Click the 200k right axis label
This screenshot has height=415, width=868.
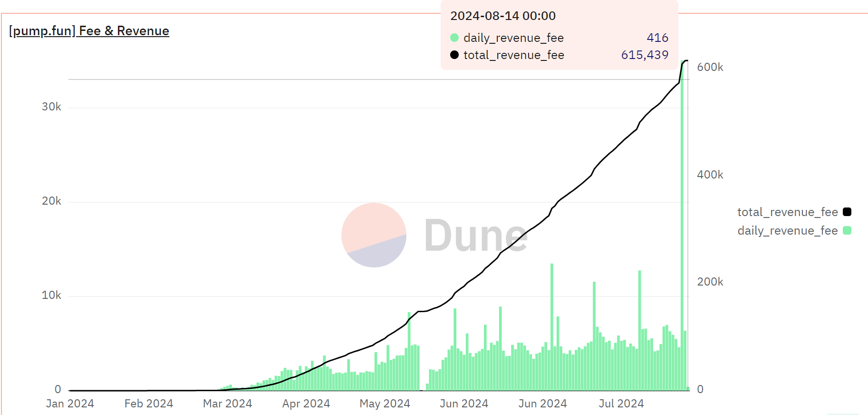point(710,282)
